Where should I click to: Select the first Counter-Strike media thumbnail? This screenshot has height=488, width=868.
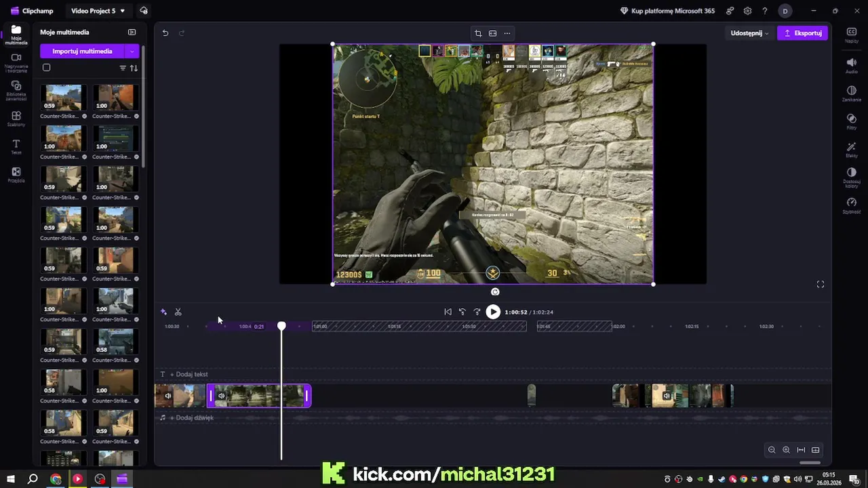(63, 98)
